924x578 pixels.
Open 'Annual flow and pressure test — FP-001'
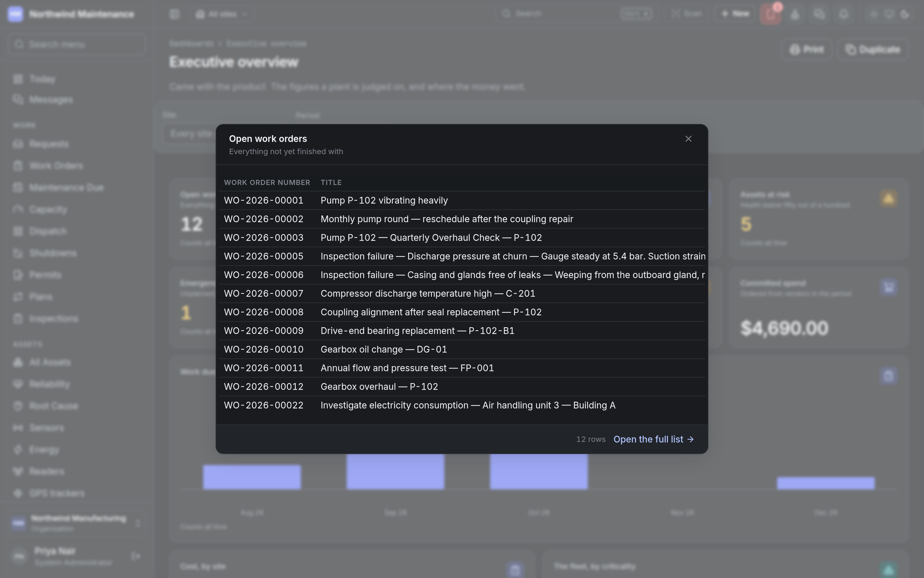(x=407, y=368)
